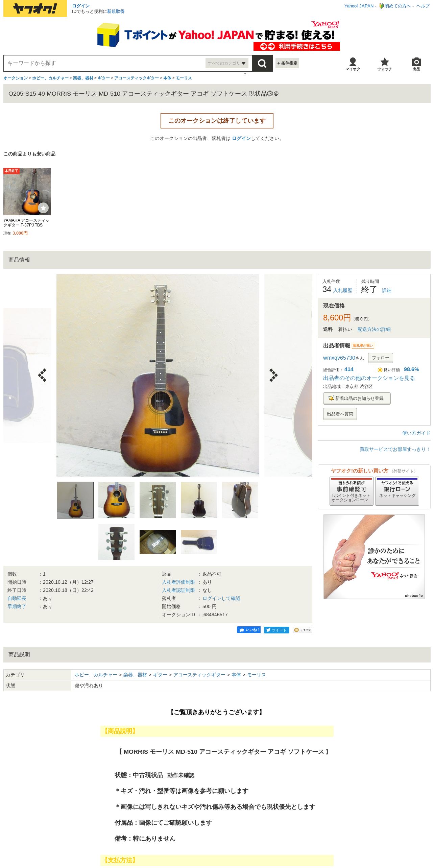Focus the キーワードから探す search field

click(x=105, y=63)
